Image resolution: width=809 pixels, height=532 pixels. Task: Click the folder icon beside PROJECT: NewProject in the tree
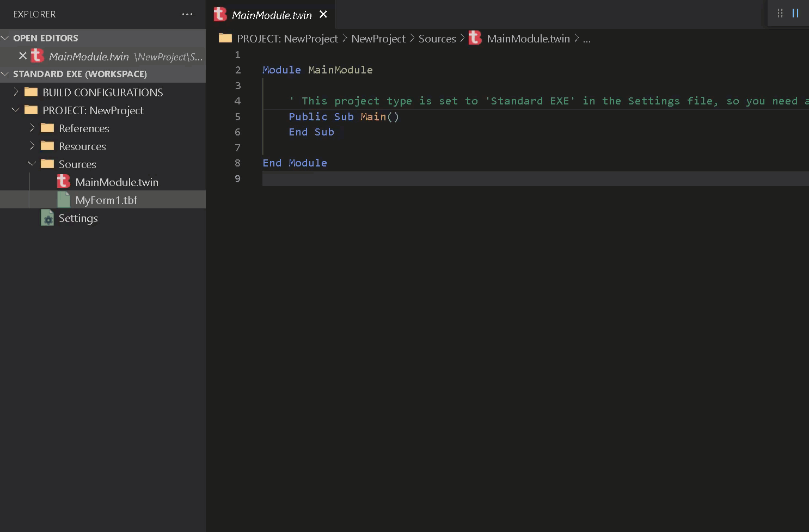coord(32,110)
